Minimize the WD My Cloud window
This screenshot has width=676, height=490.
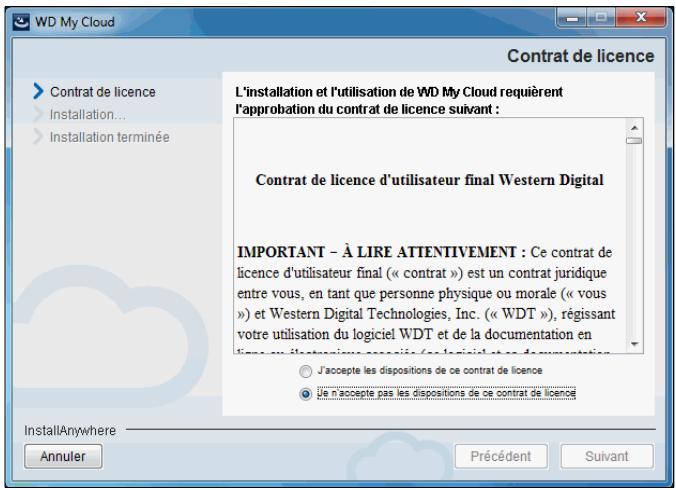pyautogui.click(x=572, y=19)
